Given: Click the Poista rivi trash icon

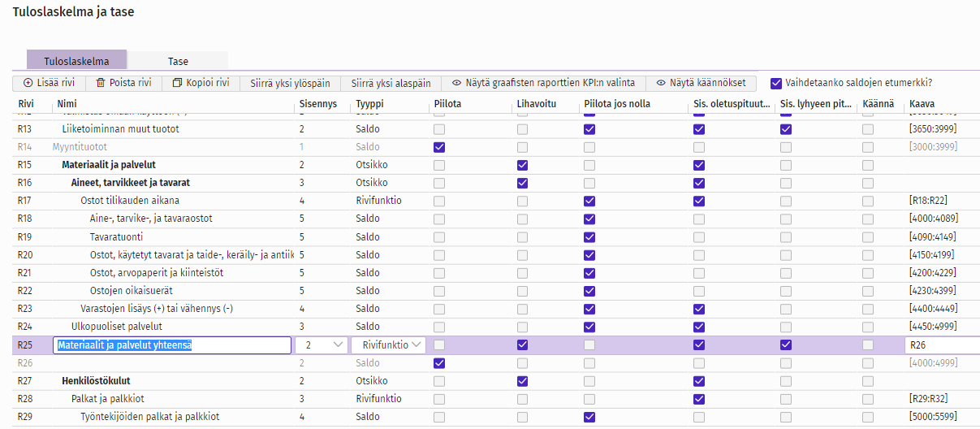Looking at the screenshot, I should click(101, 83).
